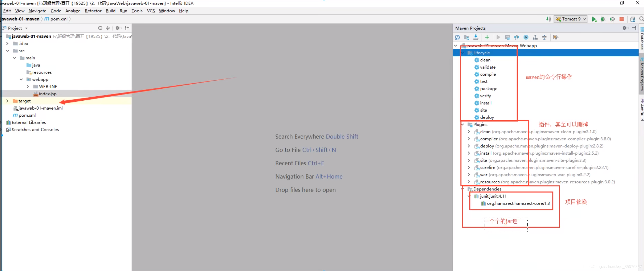
Task: Collapse the webapp folder
Action: click(x=21, y=79)
